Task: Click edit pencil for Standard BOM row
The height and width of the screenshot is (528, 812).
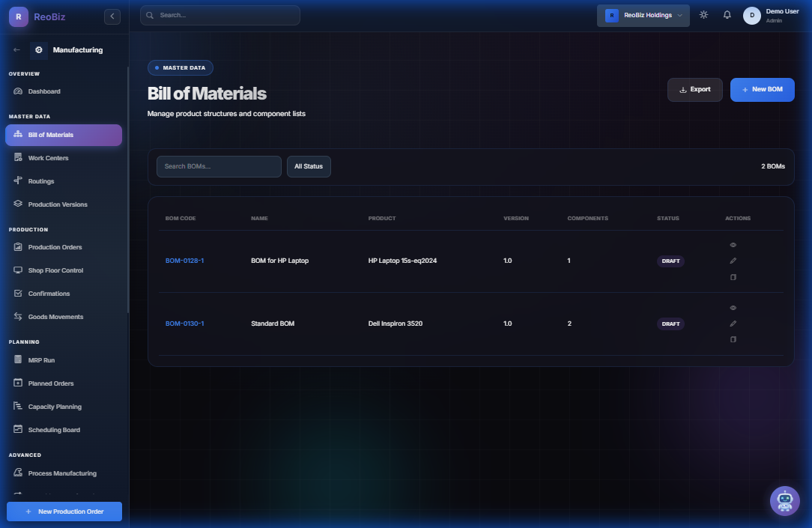Action: tap(733, 324)
